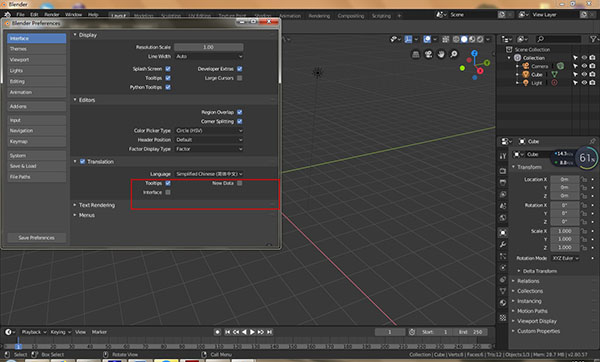
Task: Open the World properties tab icon
Action: [503, 218]
